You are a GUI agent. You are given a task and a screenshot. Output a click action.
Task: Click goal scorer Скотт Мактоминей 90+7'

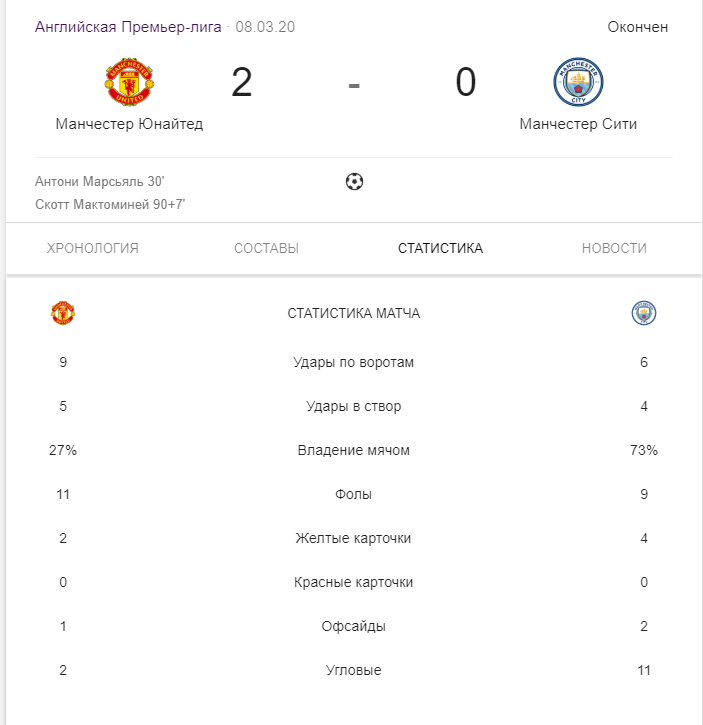110,204
